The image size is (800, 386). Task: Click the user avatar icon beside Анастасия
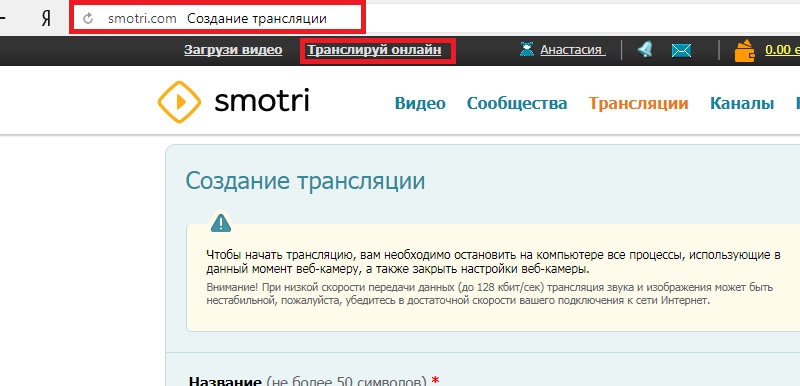tap(527, 49)
